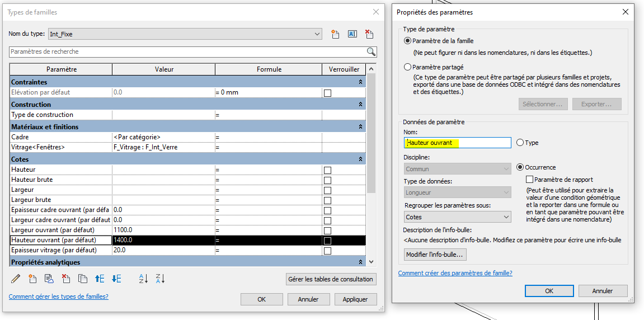Collapse the Cotes parameter group
Screen dimensions: 644x320
tap(361, 159)
